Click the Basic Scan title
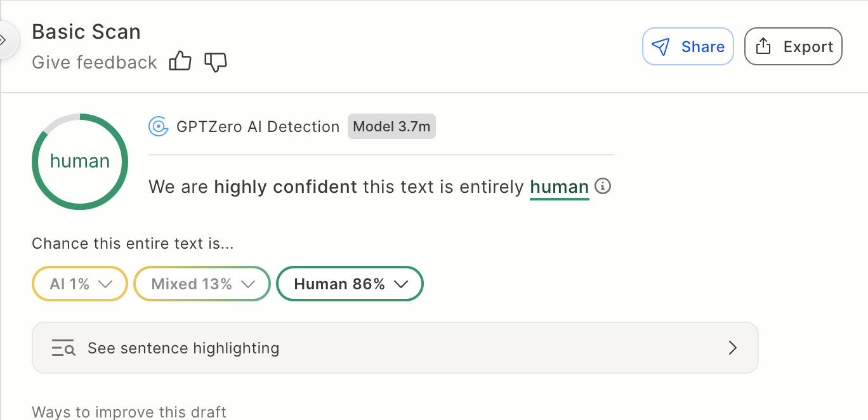Screen dimensions: 868x420 [86, 32]
